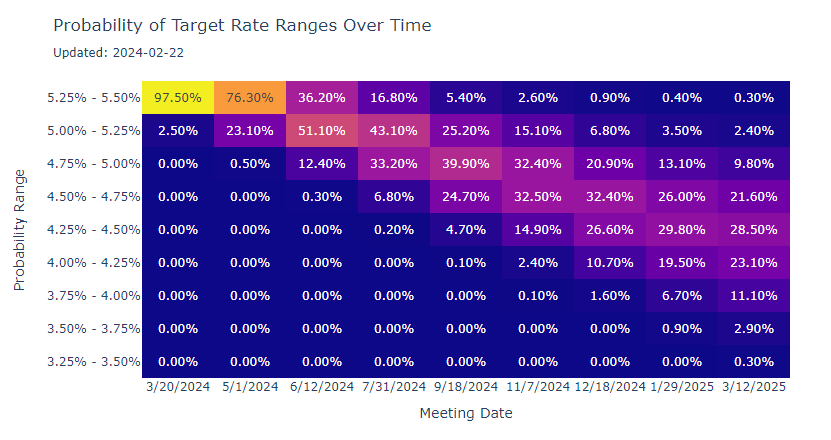Select the 26.60% cell for 12/18/2024

pos(610,230)
